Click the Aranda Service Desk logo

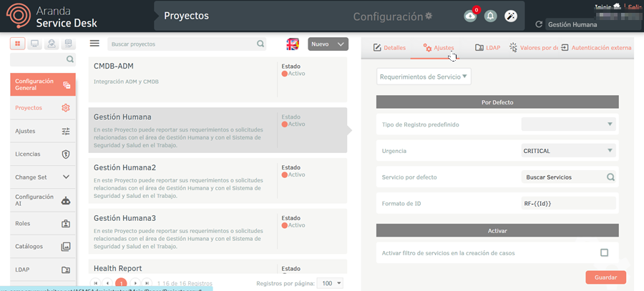point(52,16)
